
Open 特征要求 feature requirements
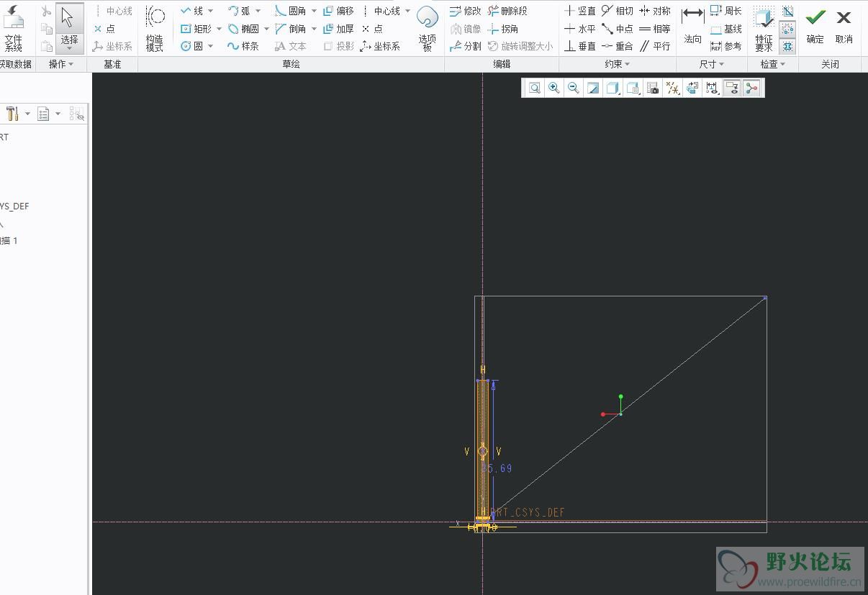point(764,28)
